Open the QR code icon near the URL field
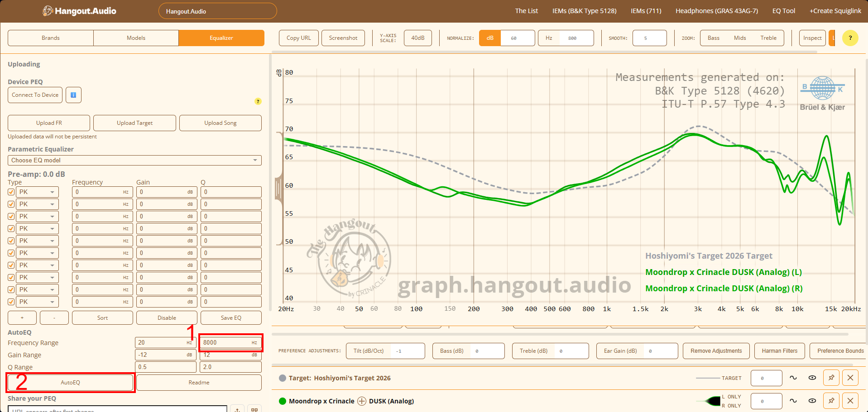The width and height of the screenshot is (868, 412). point(254,409)
